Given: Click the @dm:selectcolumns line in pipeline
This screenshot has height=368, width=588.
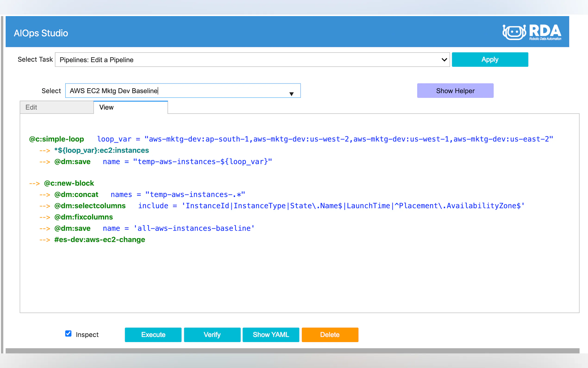Looking at the screenshot, I should [x=90, y=206].
